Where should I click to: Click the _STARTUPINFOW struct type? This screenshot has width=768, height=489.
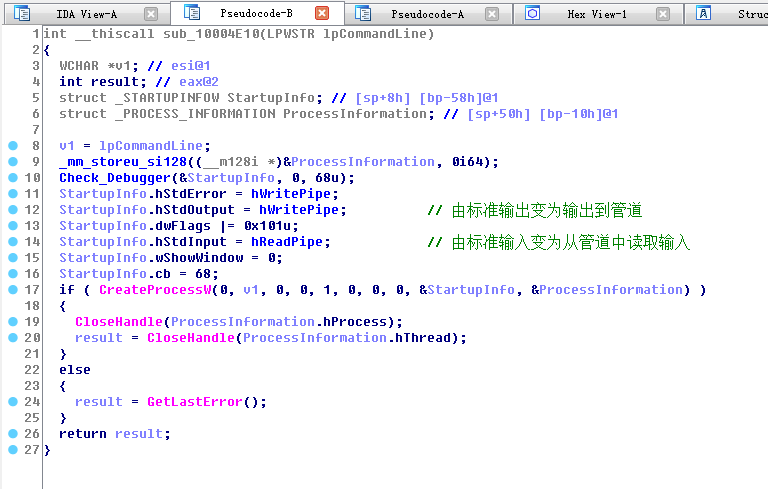pos(167,98)
